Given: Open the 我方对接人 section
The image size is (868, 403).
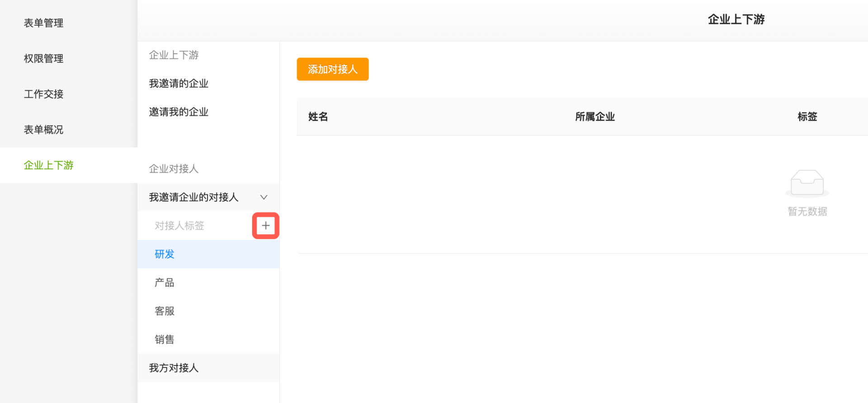Looking at the screenshot, I should click(174, 368).
